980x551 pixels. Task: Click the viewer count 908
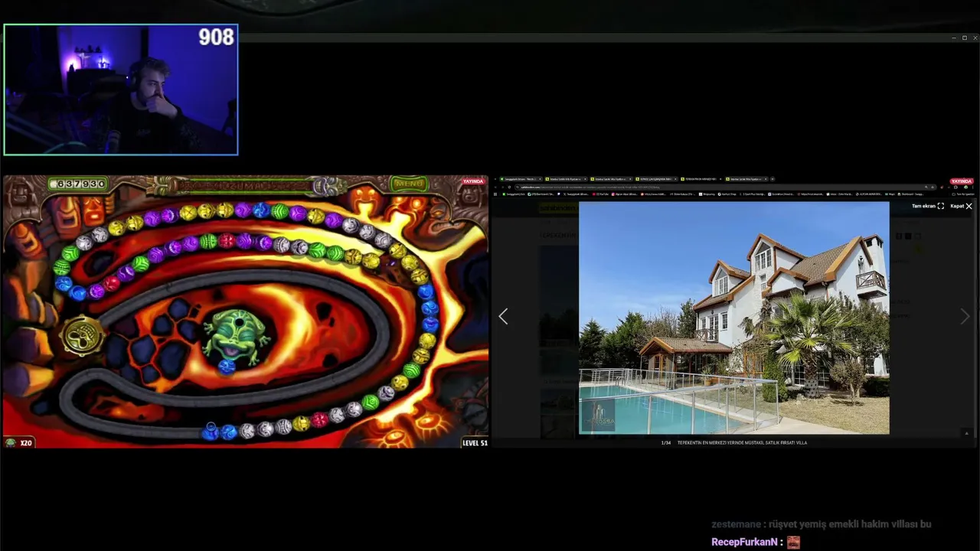click(216, 37)
